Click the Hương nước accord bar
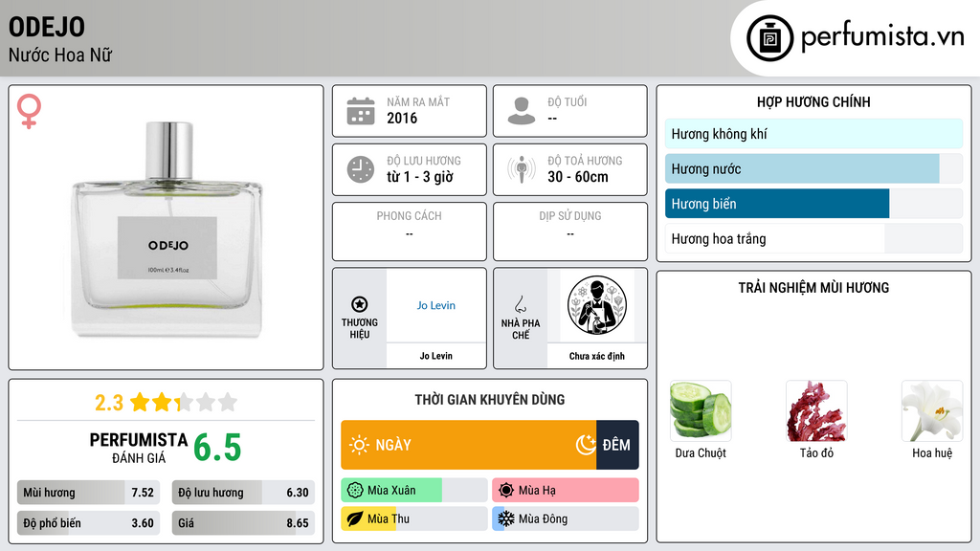980x551 pixels. tap(813, 168)
